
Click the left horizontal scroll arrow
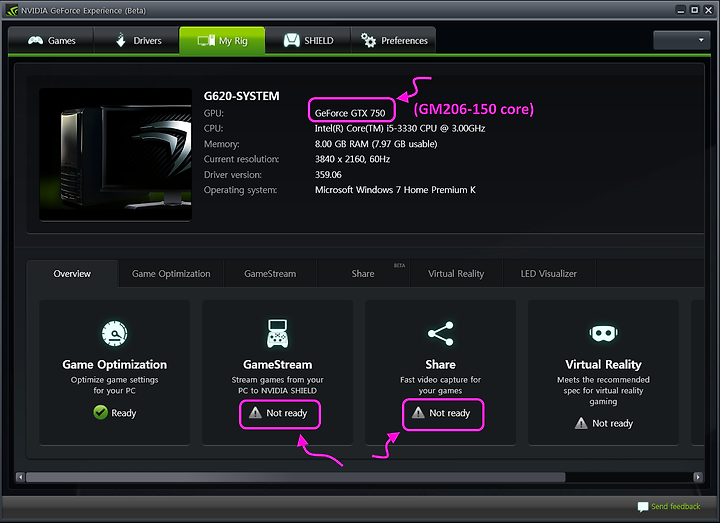[20, 477]
